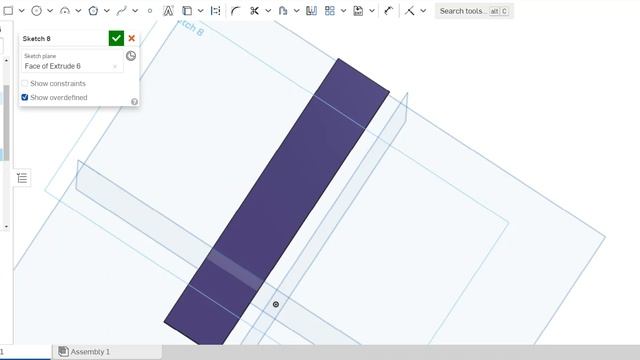
Task: Expand the Trim tool dropdown arrow
Action: pyautogui.click(x=268, y=11)
